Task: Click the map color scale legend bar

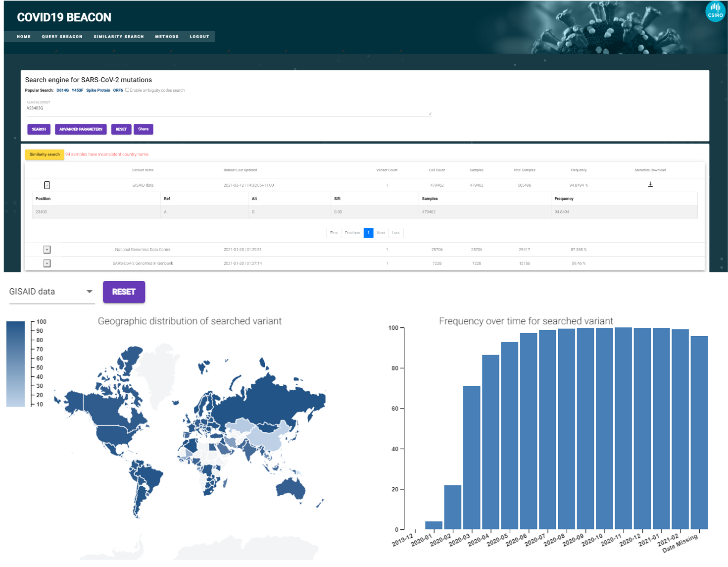Action: tap(15, 364)
